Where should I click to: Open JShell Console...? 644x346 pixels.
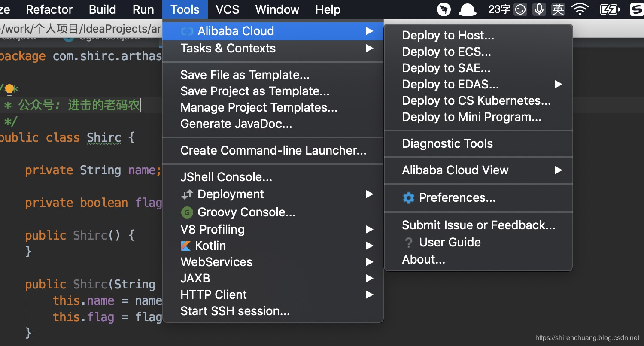pos(273,177)
